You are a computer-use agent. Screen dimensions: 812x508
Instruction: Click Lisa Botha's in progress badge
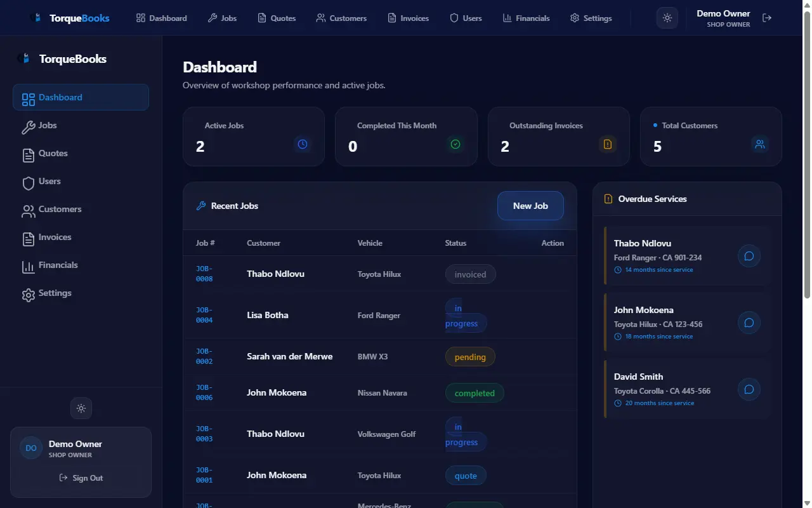(466, 316)
